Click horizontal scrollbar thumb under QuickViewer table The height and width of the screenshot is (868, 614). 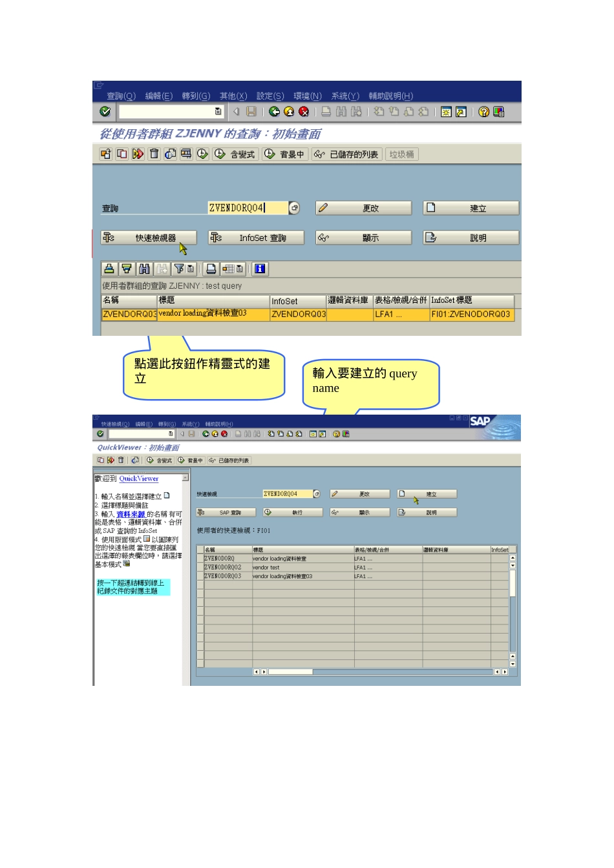click(290, 672)
